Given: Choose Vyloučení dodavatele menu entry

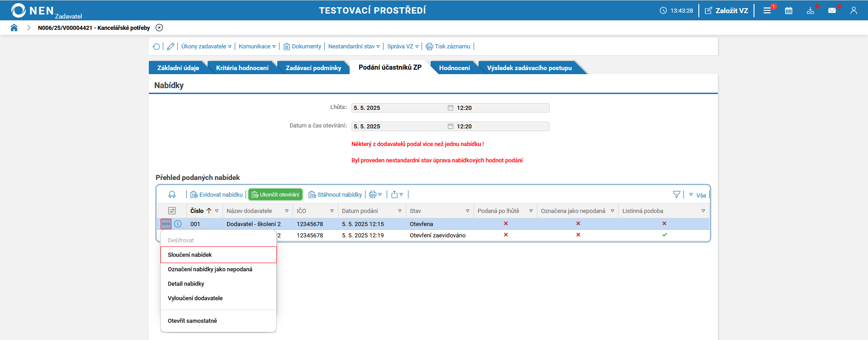Looking at the screenshot, I should point(195,298).
